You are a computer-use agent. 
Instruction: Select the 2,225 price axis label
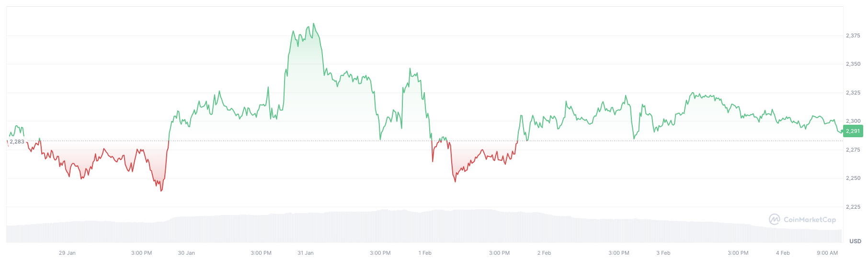[853, 207]
